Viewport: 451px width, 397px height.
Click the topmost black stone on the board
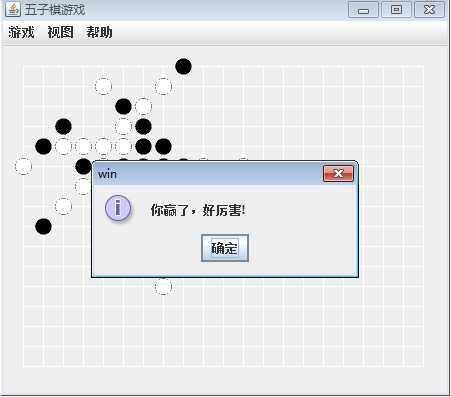(x=183, y=66)
